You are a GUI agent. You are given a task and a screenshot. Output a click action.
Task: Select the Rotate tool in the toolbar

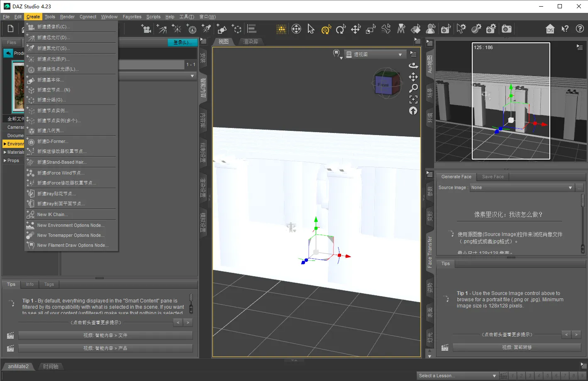point(341,29)
